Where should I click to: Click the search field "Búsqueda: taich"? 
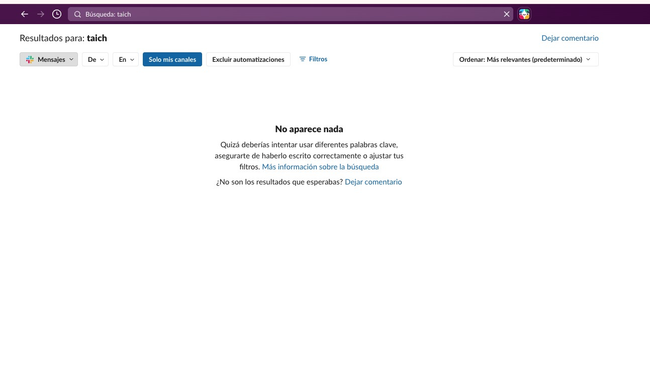coord(291,14)
